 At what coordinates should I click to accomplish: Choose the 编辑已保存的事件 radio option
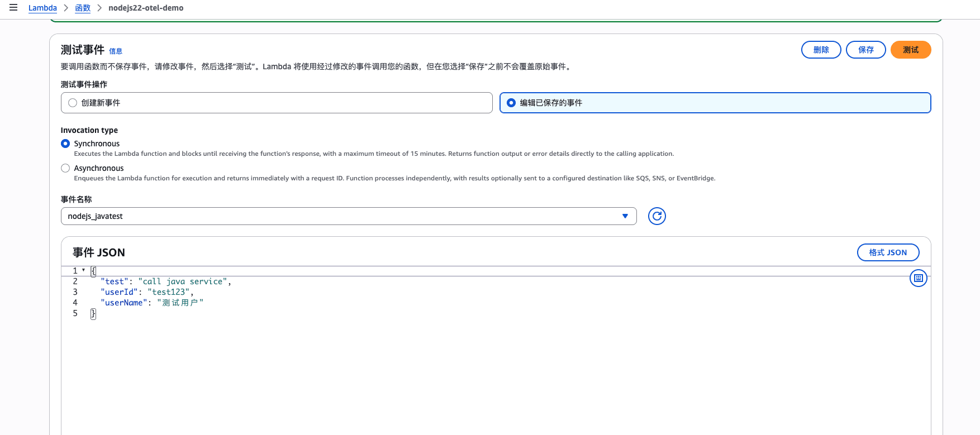point(511,103)
